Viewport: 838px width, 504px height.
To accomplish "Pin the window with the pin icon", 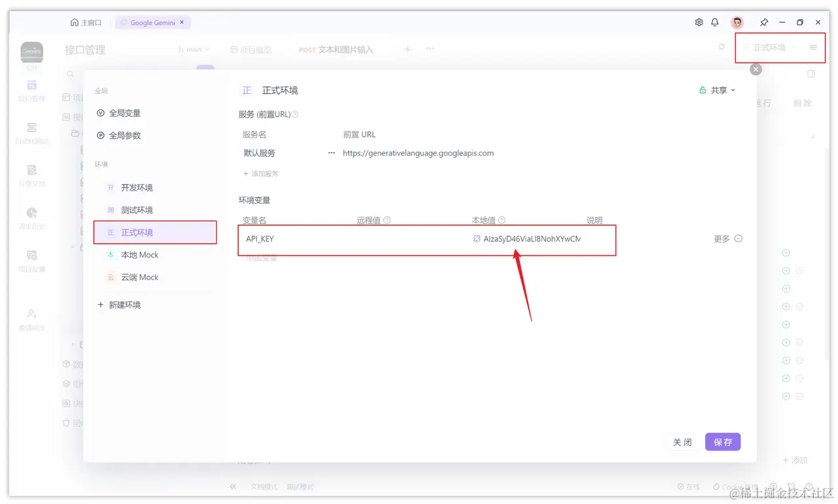I will tap(764, 22).
